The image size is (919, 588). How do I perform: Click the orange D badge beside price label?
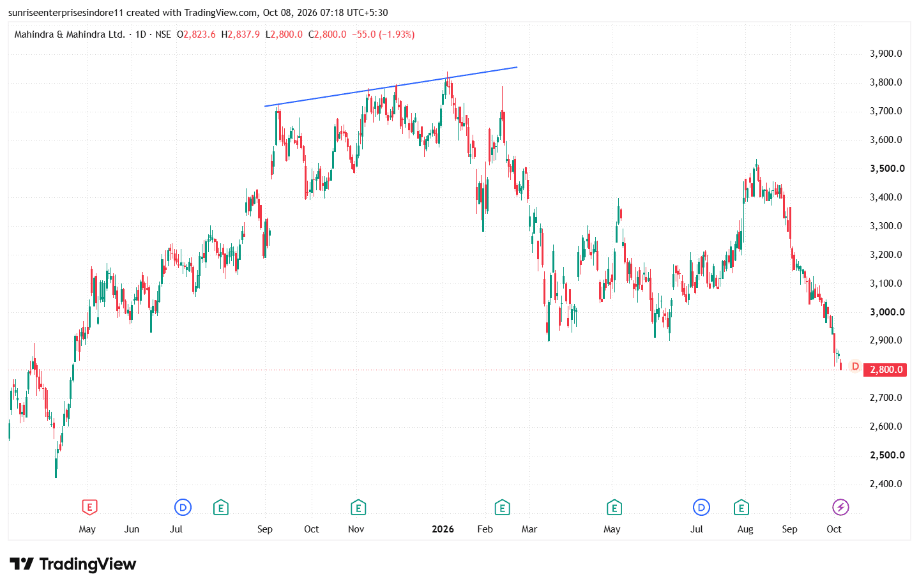(855, 366)
